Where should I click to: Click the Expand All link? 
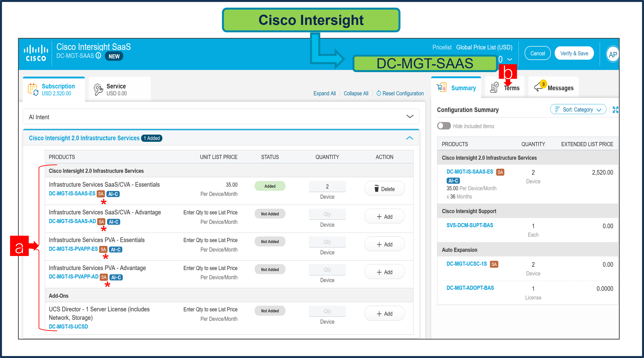coord(324,93)
